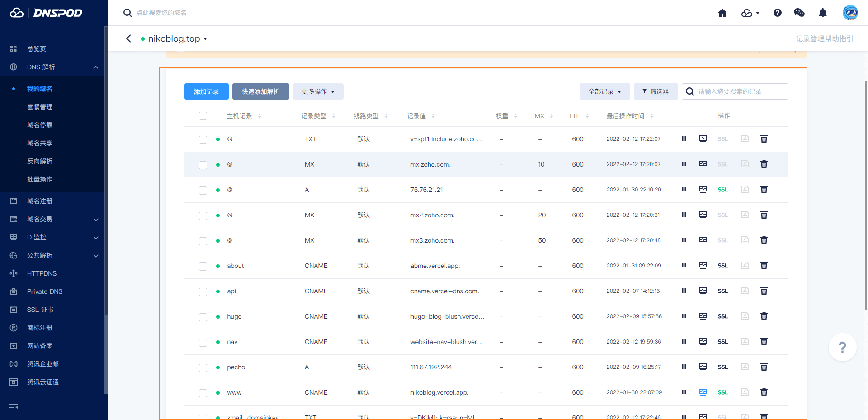The height and width of the screenshot is (420, 868).
Task: Navigate to SSL 证书 in the sidebar
Action: point(40,310)
